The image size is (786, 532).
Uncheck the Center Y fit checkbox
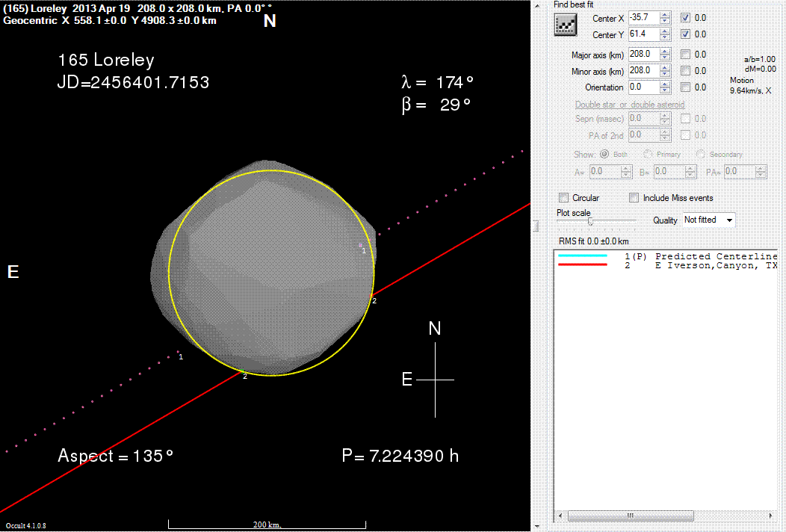(x=685, y=34)
